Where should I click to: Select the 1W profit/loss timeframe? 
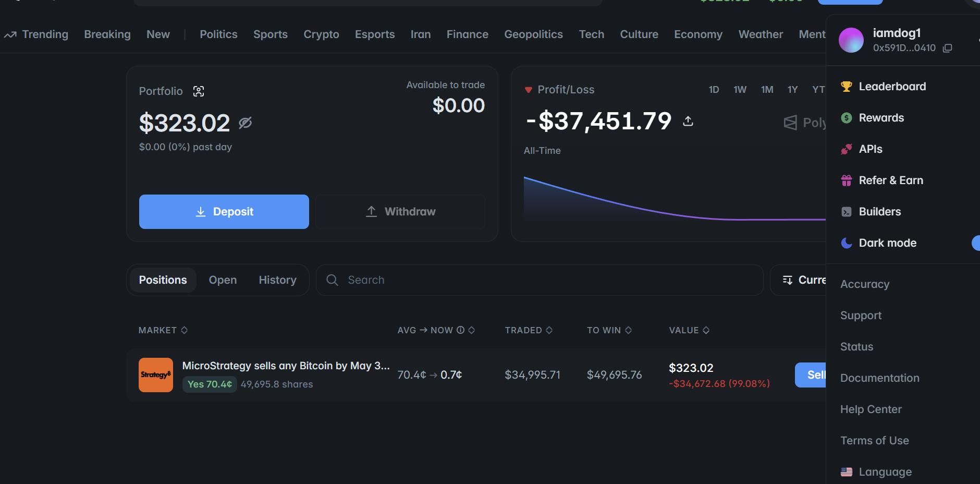click(x=740, y=90)
